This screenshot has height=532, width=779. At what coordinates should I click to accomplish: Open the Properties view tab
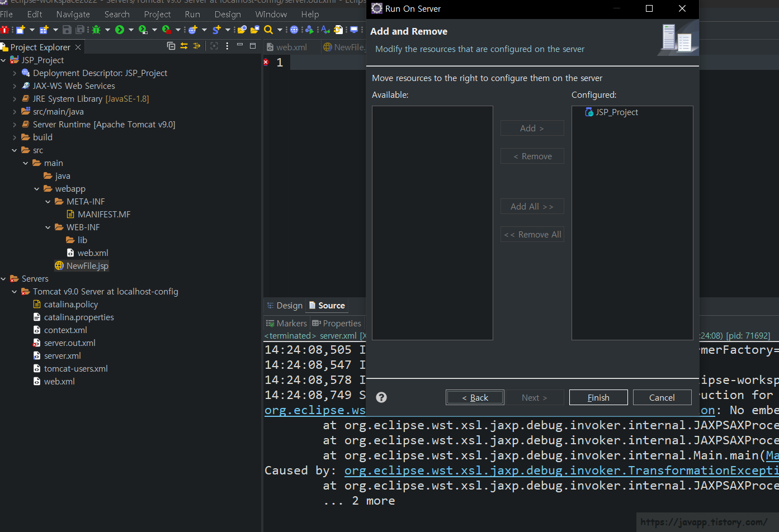click(x=337, y=324)
